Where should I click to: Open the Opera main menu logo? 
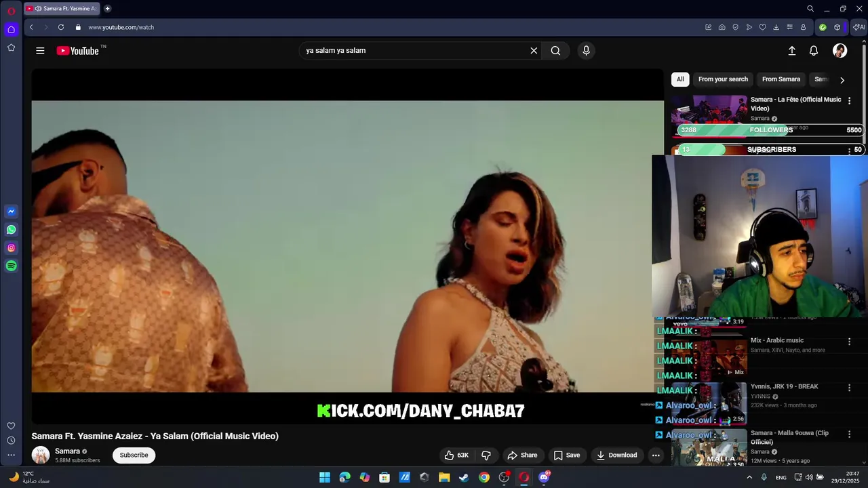[x=11, y=11]
